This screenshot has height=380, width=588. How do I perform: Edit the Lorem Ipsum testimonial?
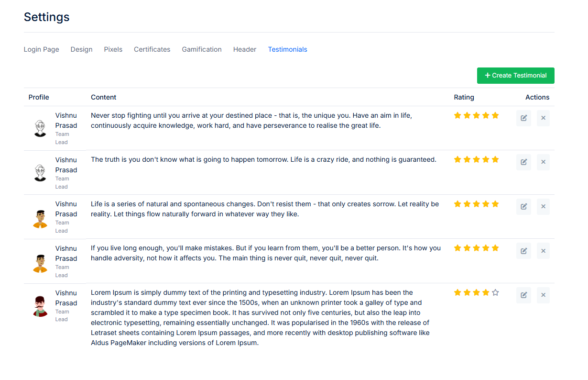pos(523,295)
